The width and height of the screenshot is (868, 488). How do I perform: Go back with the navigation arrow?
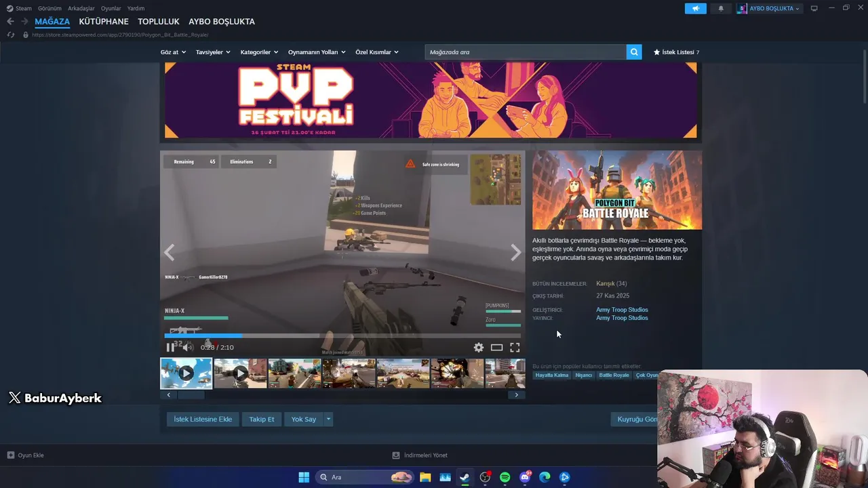[x=10, y=22]
